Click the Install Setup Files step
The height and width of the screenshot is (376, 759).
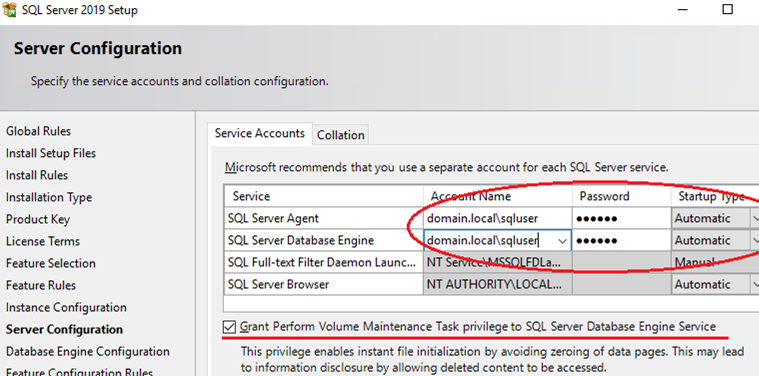click(51, 153)
